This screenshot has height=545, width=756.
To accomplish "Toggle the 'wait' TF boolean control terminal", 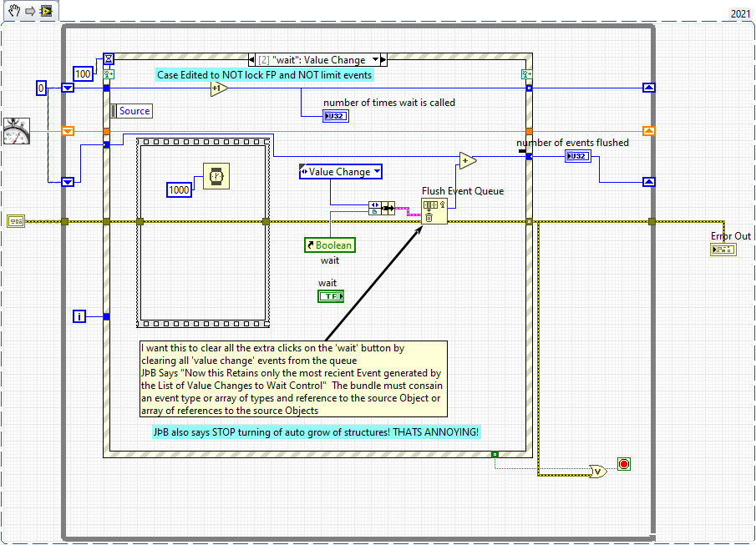I will click(x=331, y=296).
